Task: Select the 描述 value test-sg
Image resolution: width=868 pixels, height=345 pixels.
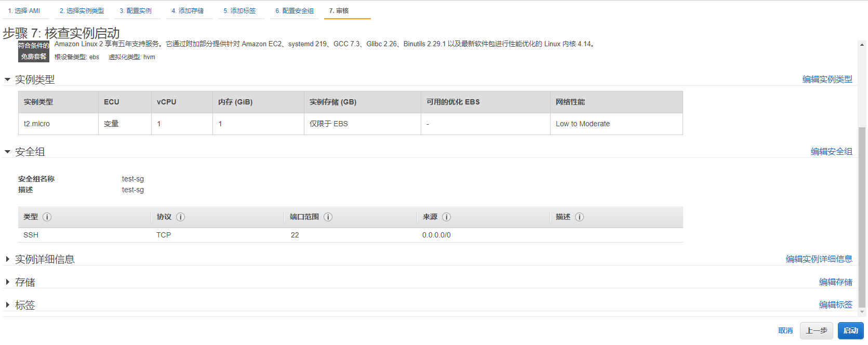Action: 133,190
